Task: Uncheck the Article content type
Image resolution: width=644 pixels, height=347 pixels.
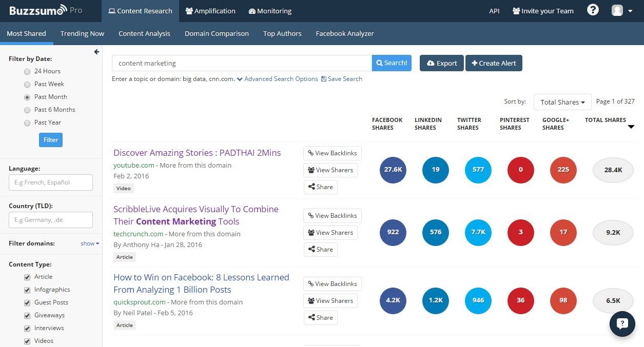Action: point(27,277)
